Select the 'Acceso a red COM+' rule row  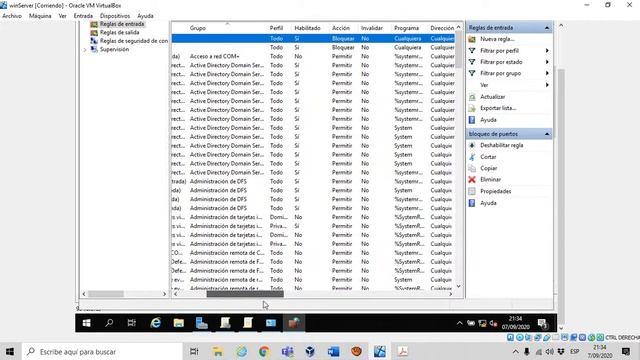(313, 56)
